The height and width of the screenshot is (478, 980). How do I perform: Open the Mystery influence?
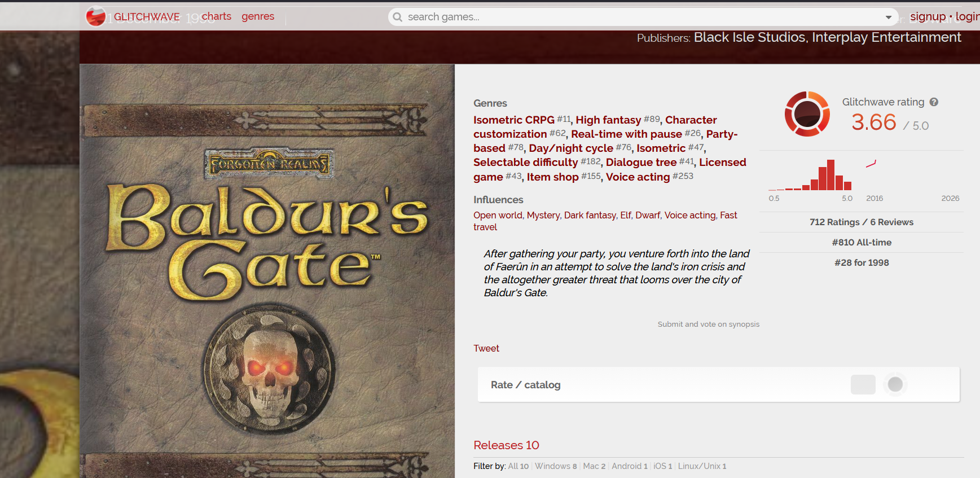(543, 215)
